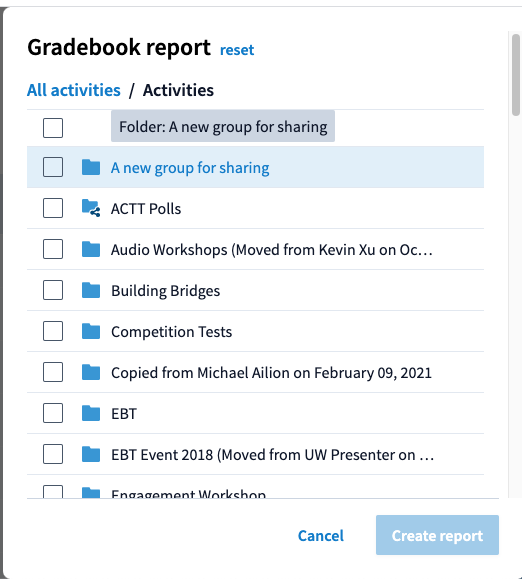Click the Copied from Michael Ailion folder icon
The image size is (522, 579).
91,372
